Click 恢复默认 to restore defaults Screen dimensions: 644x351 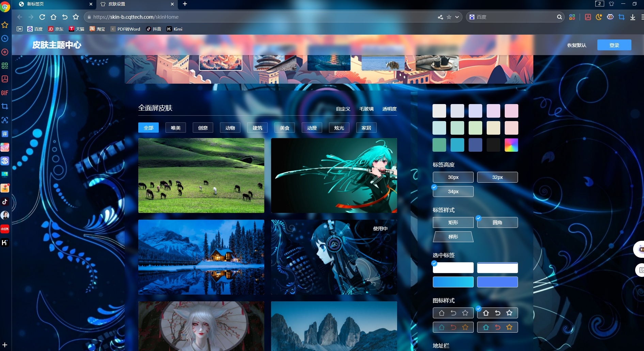[577, 45]
